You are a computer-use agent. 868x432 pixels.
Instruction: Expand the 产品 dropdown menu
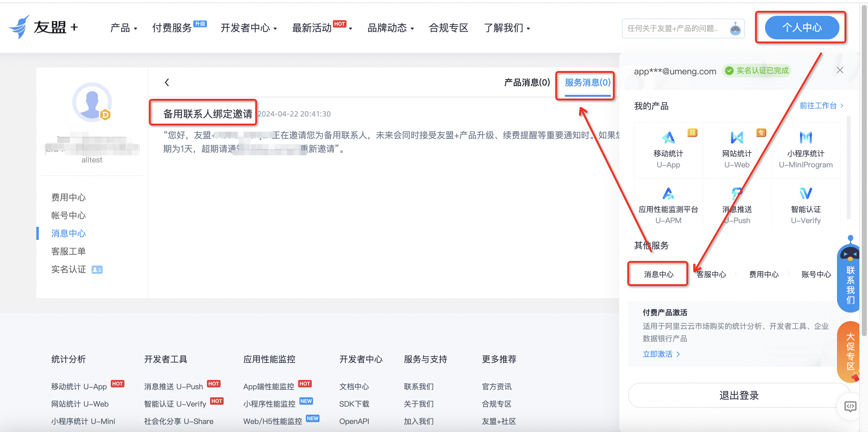(x=124, y=28)
